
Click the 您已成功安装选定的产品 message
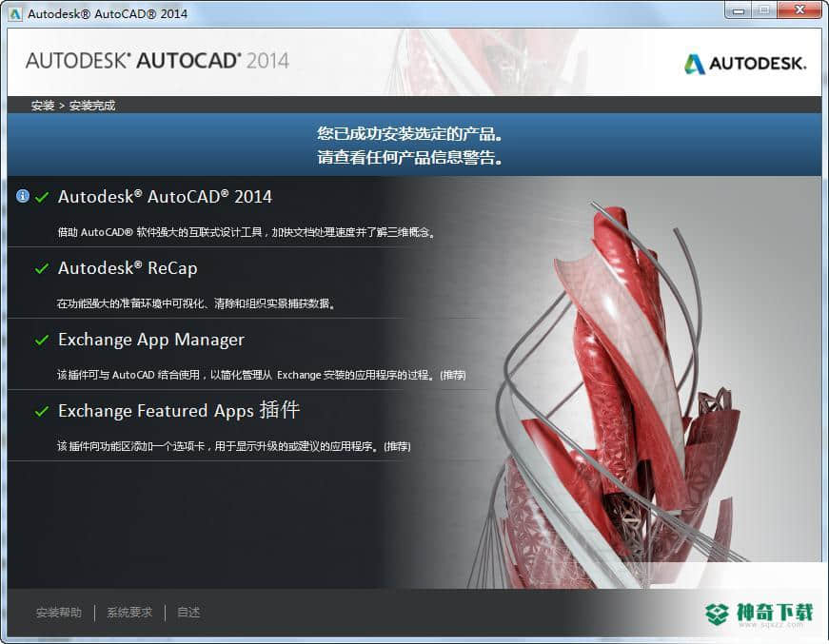click(410, 134)
